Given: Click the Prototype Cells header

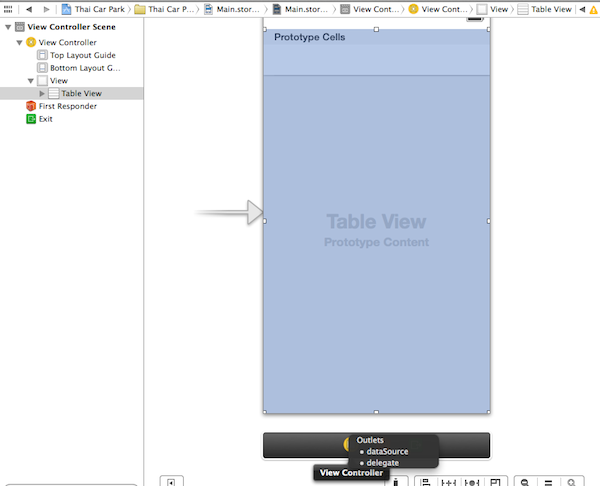Looking at the screenshot, I should click(x=310, y=37).
